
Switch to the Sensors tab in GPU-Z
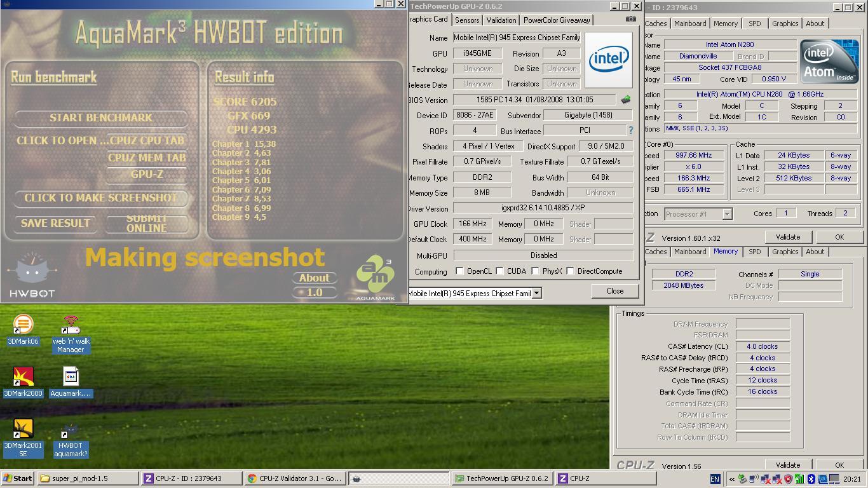point(467,20)
